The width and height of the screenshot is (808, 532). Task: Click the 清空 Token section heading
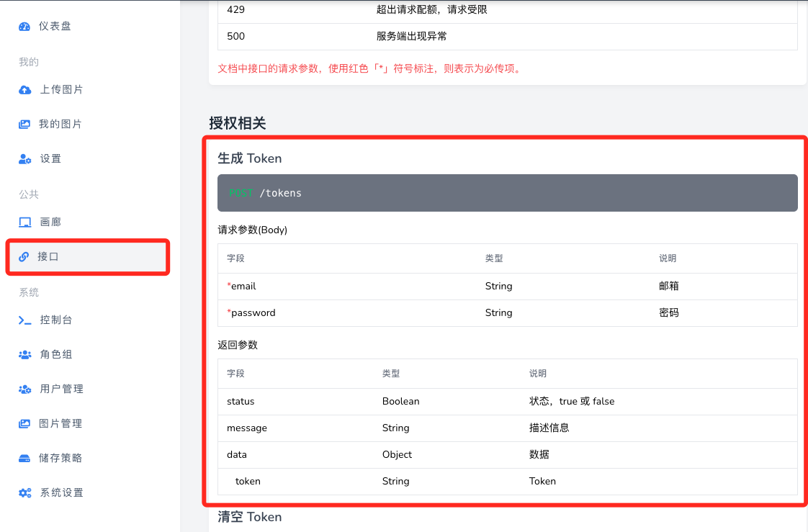[249, 517]
